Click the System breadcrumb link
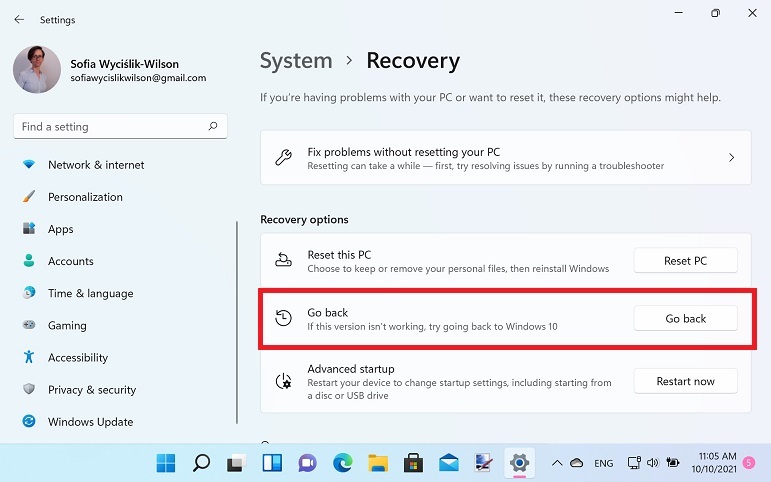Viewport: 771px width, 482px height. pos(296,61)
